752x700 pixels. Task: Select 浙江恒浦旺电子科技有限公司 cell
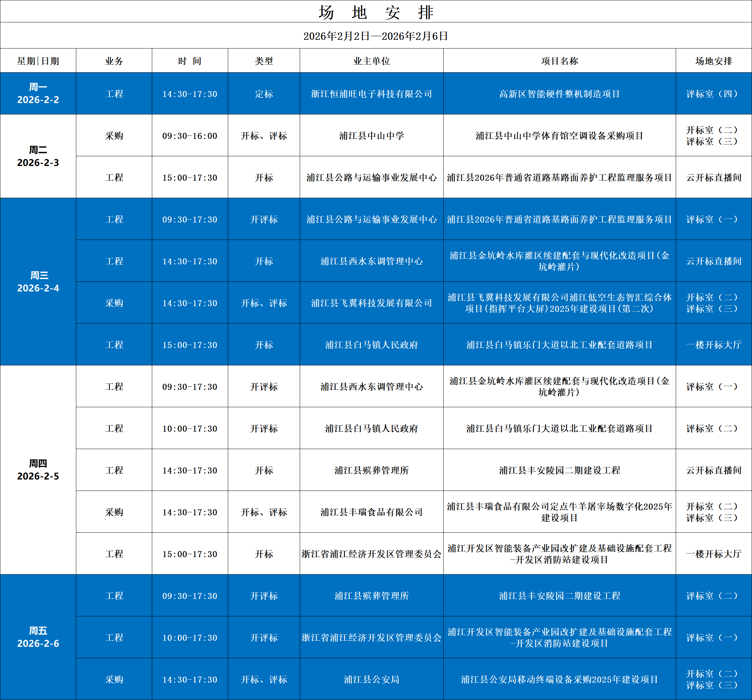tap(371, 94)
